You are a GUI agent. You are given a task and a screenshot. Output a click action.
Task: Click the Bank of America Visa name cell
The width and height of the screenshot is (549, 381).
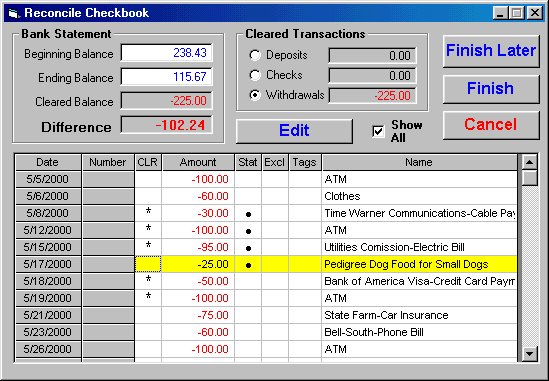419,281
